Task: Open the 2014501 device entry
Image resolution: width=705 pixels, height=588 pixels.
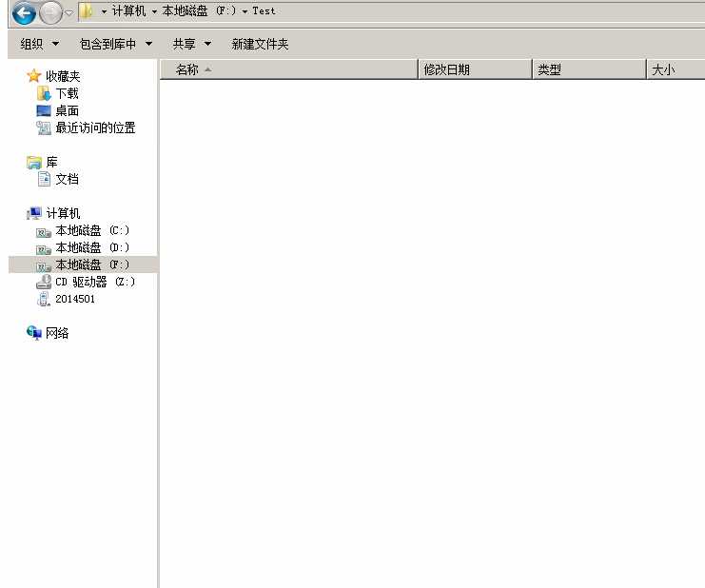Action: pyautogui.click(x=75, y=299)
